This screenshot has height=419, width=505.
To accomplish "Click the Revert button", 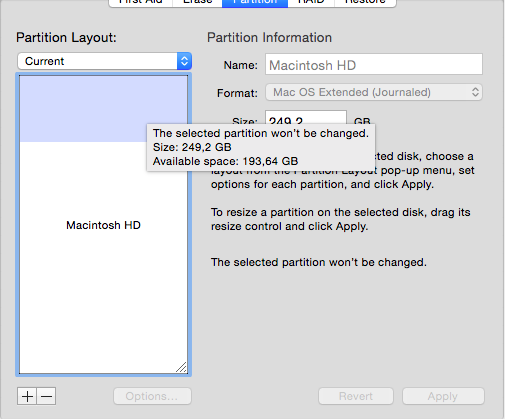I will tap(356, 396).
